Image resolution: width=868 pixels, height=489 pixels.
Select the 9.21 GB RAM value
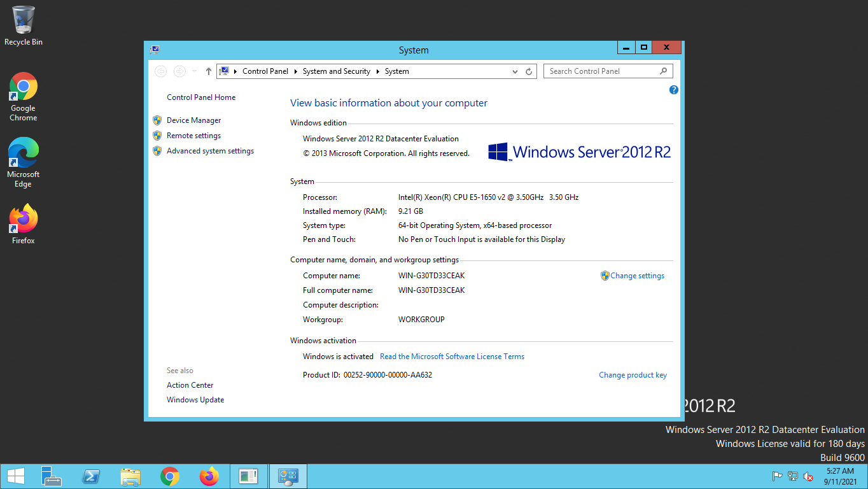coord(410,211)
